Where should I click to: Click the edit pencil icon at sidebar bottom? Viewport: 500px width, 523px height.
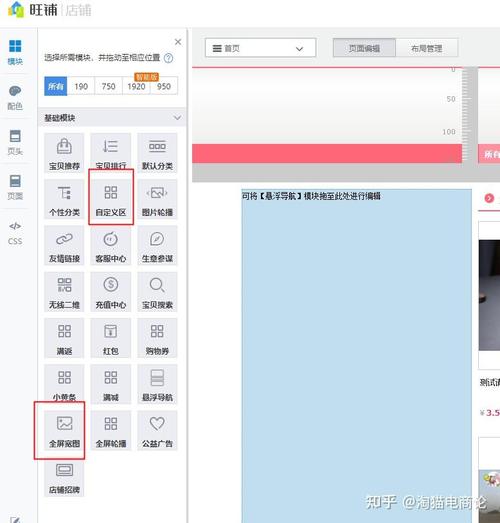coord(15,520)
